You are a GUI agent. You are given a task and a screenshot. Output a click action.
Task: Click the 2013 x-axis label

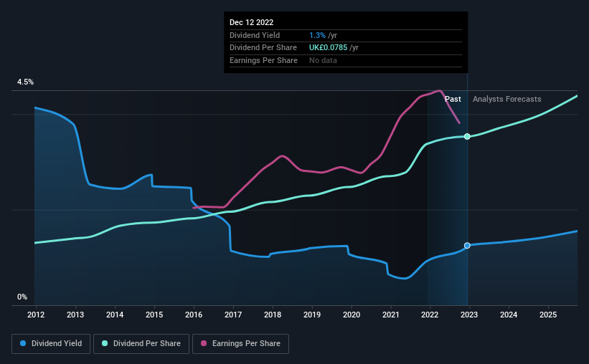tap(75, 315)
